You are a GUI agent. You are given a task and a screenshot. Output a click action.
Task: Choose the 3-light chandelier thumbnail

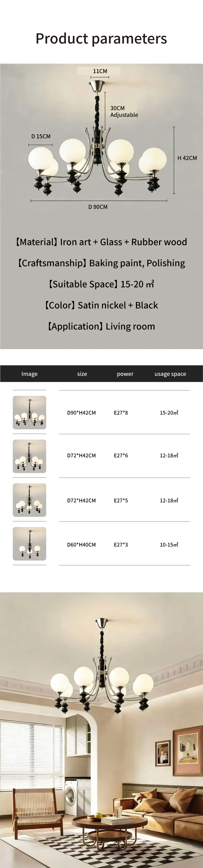(x=29, y=544)
